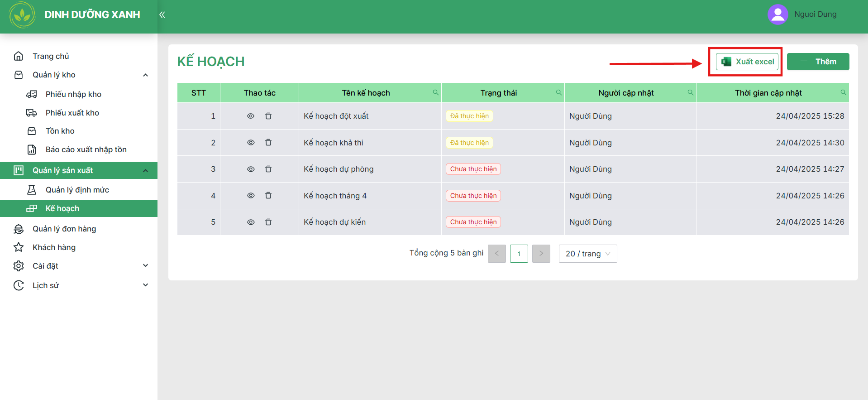The image size is (868, 400).
Task: Collapse the Quản lý kho chevron
Action: point(145,75)
